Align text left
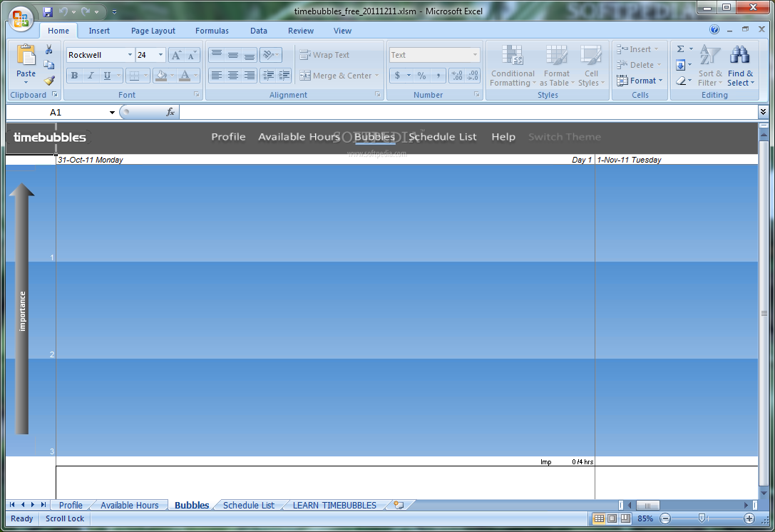This screenshot has width=775, height=532. tap(217, 76)
